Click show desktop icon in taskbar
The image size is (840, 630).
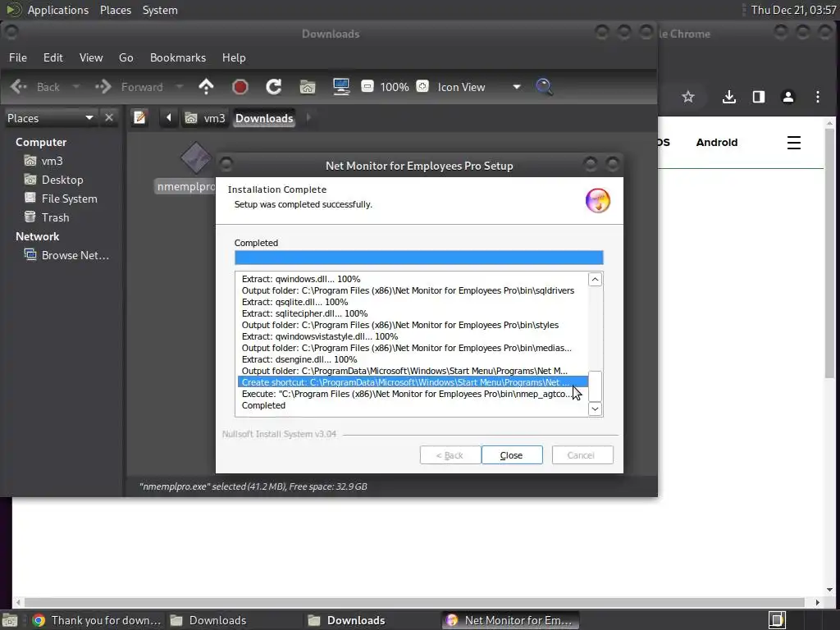click(x=10, y=620)
